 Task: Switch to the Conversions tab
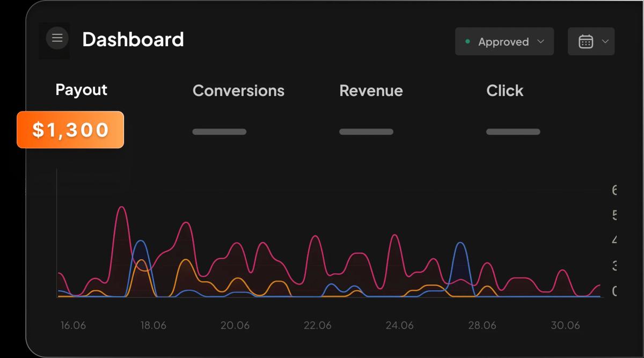click(238, 91)
